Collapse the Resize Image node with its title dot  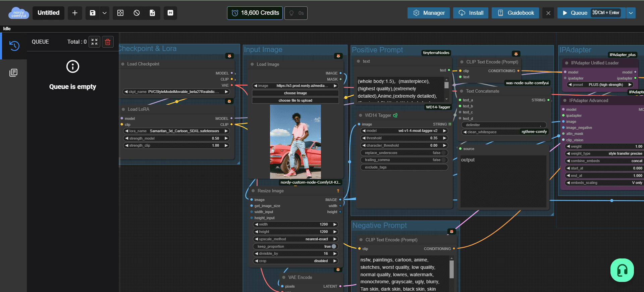coord(253,191)
